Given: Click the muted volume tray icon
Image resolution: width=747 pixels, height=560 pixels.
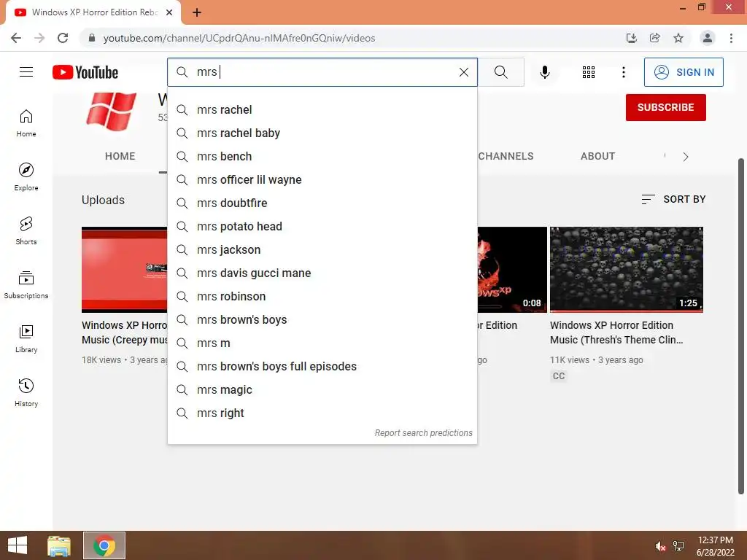Looking at the screenshot, I should pyautogui.click(x=660, y=546).
